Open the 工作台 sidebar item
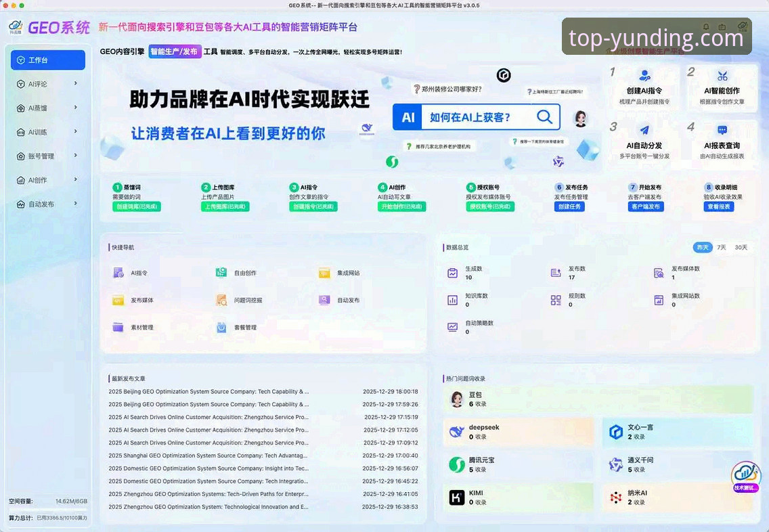This screenshot has width=769, height=532. click(x=47, y=60)
